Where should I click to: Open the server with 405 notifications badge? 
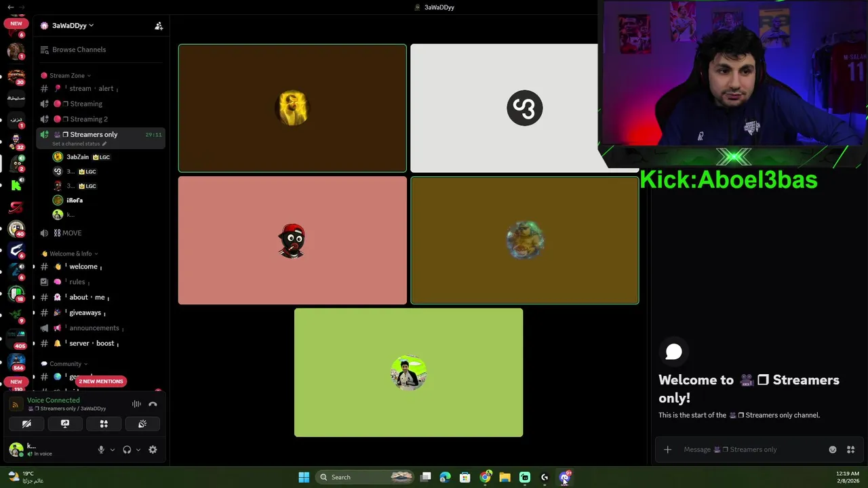tap(16, 339)
